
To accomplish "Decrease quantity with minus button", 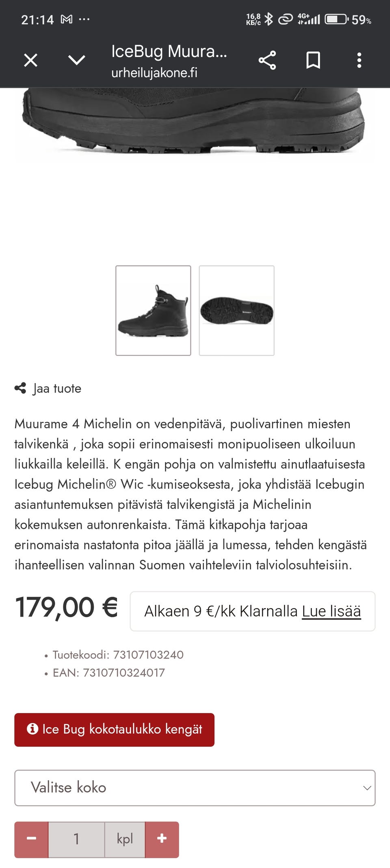I will click(32, 840).
